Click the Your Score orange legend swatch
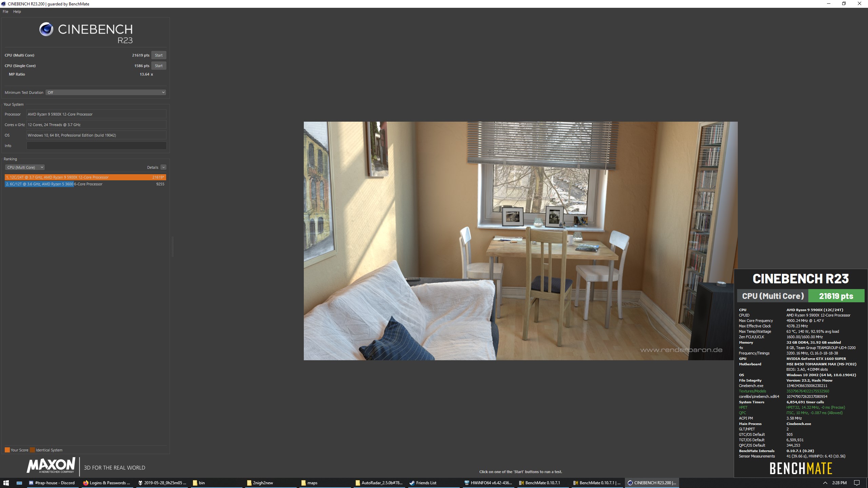The image size is (868, 488). [7, 450]
